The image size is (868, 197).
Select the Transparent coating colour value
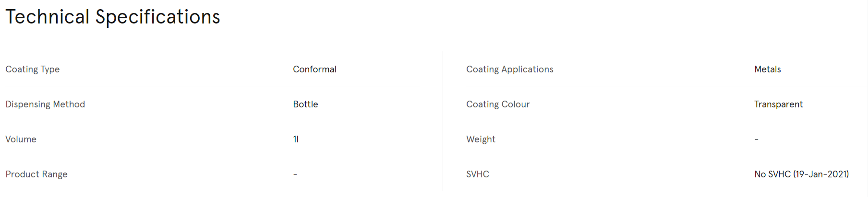pyautogui.click(x=778, y=104)
